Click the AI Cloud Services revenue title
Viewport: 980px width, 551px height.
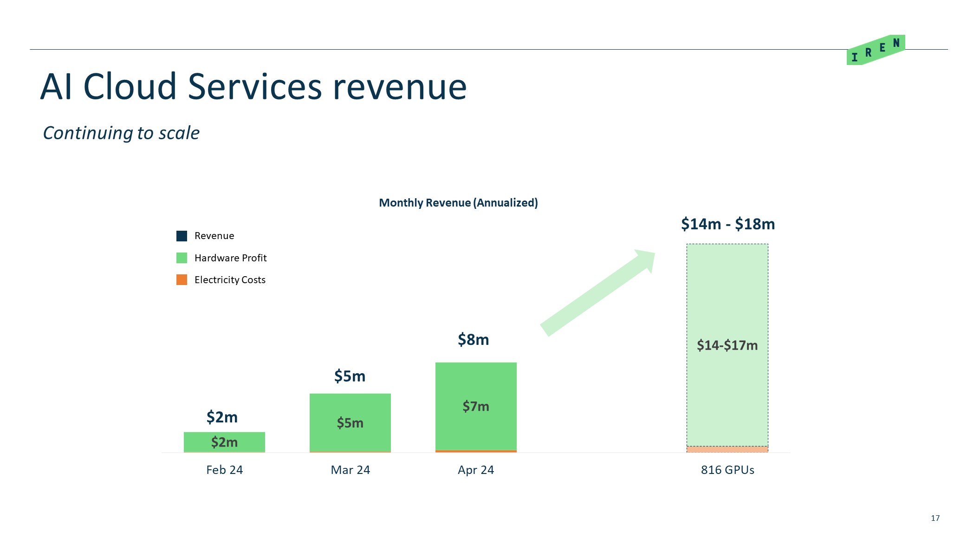coord(253,86)
